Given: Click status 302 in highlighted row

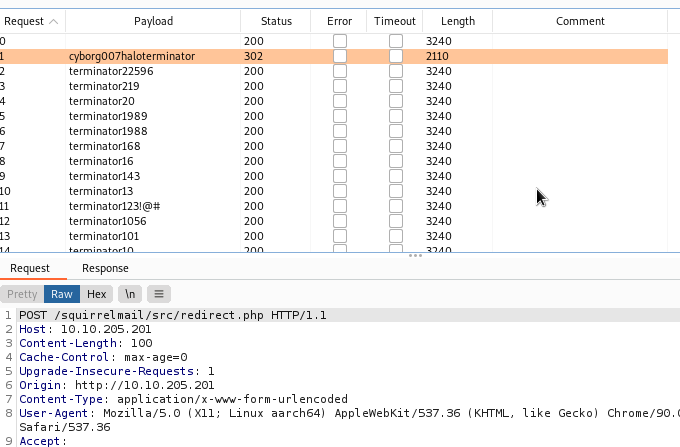Looking at the screenshot, I should (253, 56).
